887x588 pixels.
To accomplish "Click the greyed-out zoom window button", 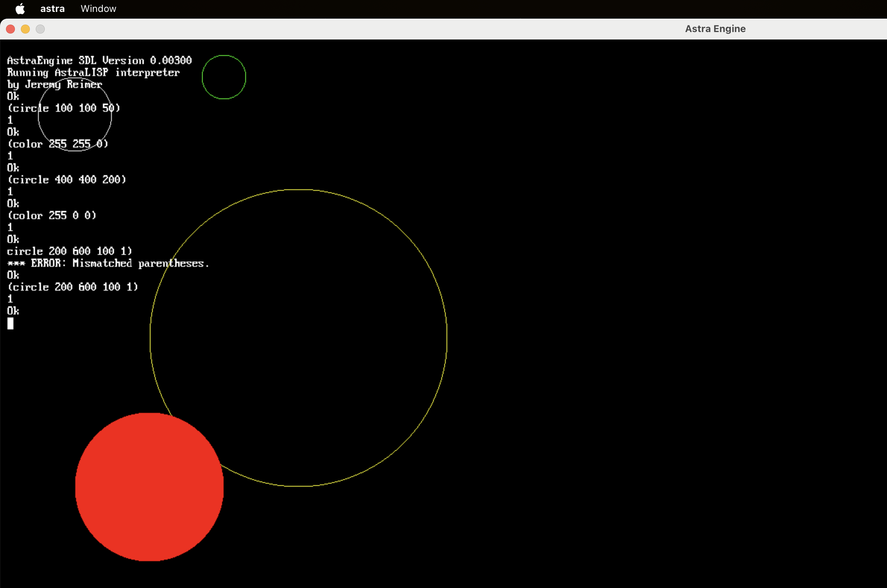I will click(40, 29).
